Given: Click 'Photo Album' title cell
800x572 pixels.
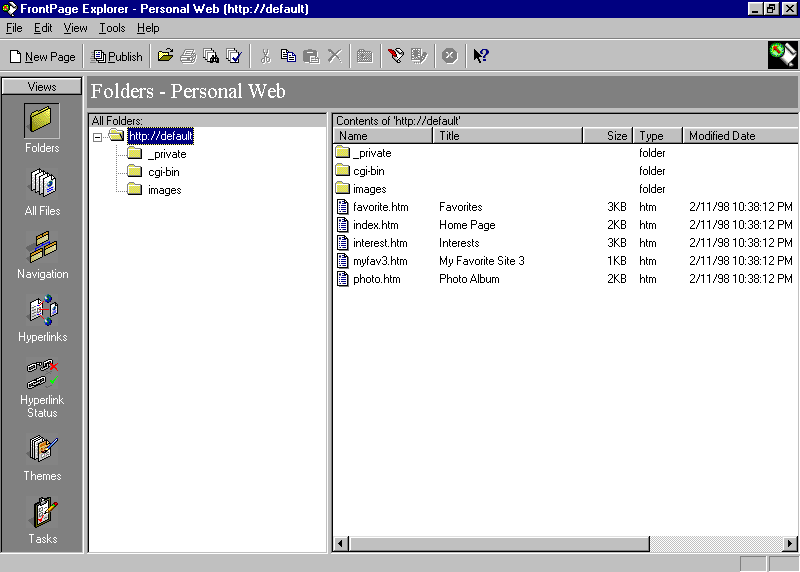Looking at the screenshot, I should (469, 279).
